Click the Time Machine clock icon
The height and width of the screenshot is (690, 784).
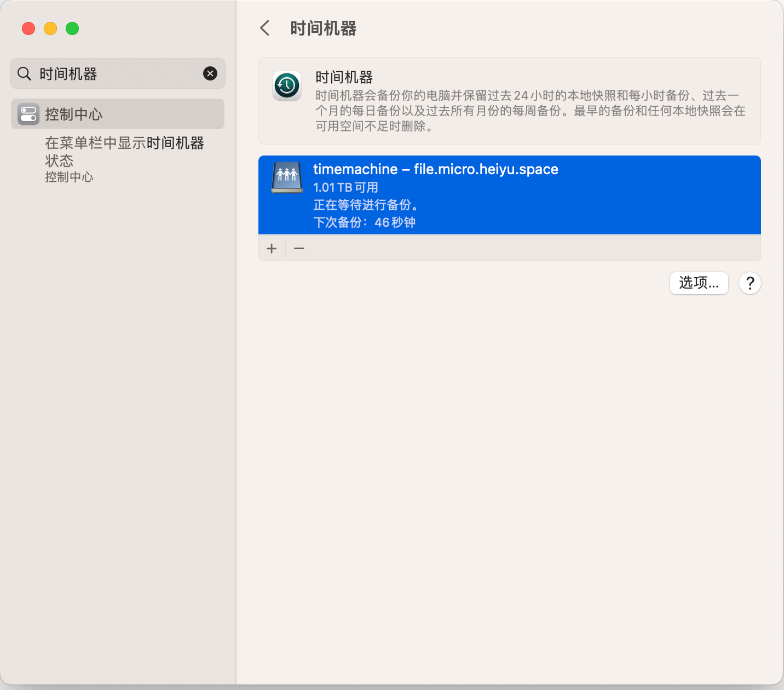pos(287,85)
